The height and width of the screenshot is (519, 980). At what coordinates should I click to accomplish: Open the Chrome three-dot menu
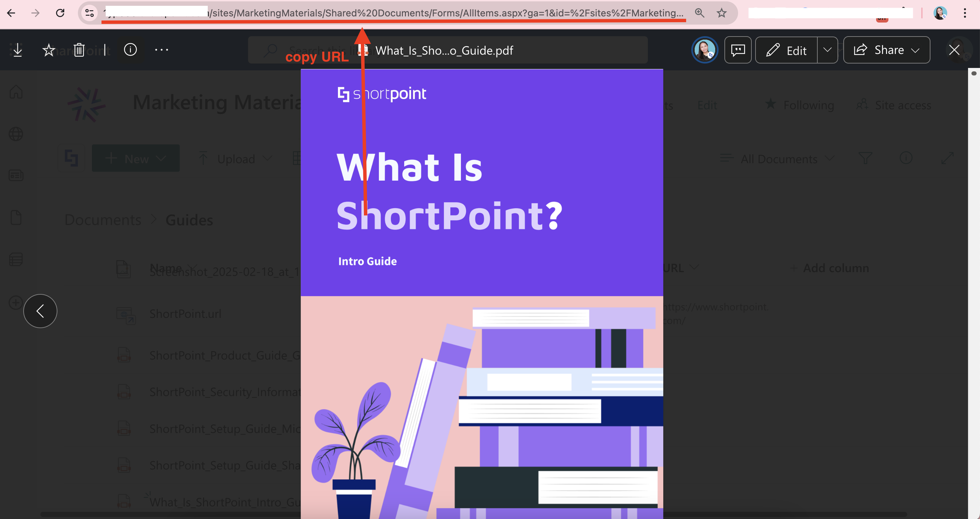pos(964,13)
